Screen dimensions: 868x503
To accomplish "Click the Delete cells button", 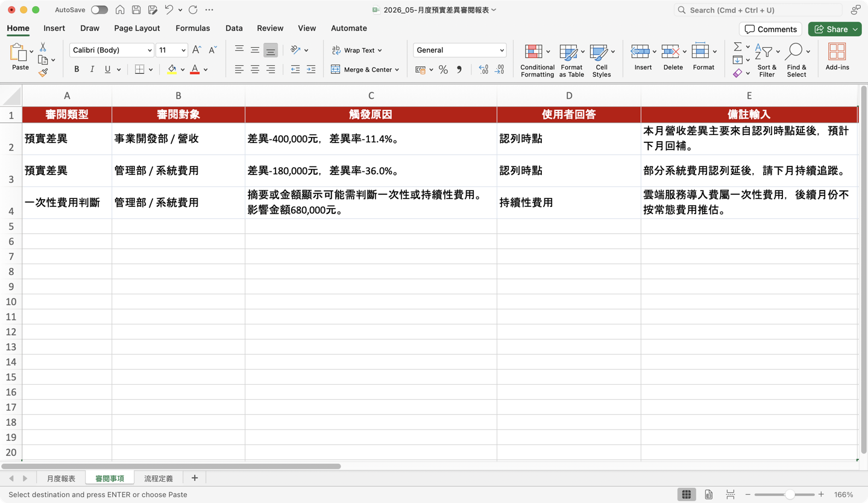I will 670,57.
